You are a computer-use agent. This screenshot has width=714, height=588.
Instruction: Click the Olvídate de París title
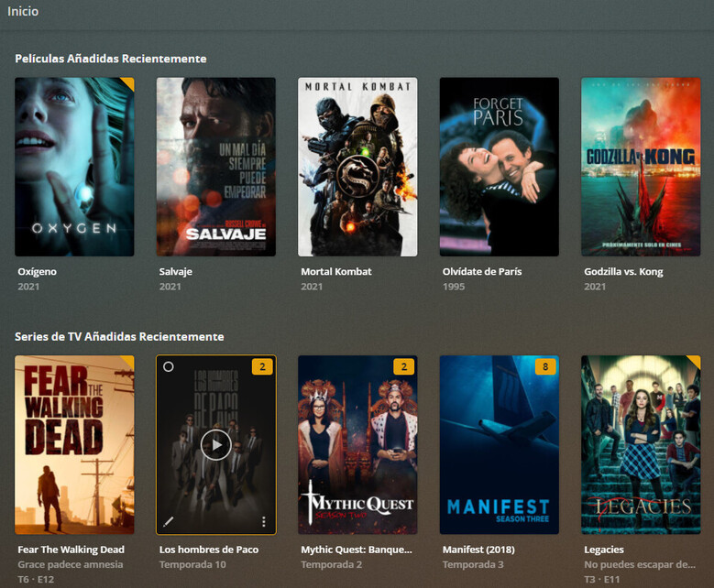pos(482,272)
